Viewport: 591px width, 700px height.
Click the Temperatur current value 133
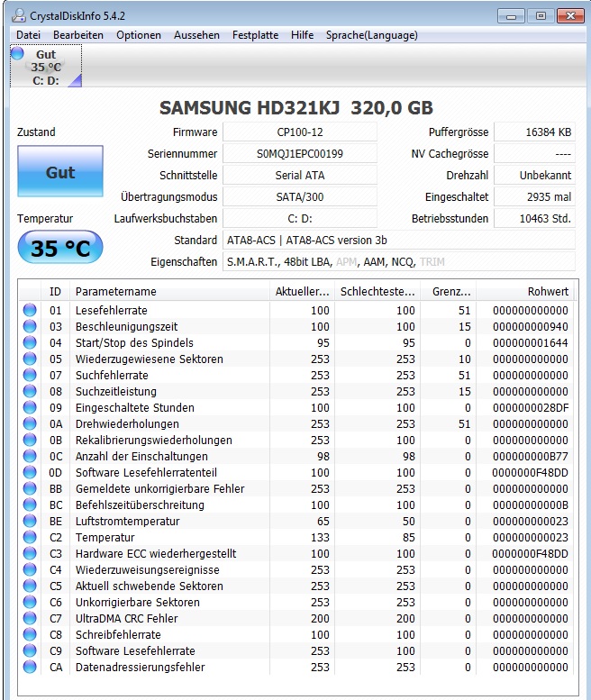(x=320, y=538)
